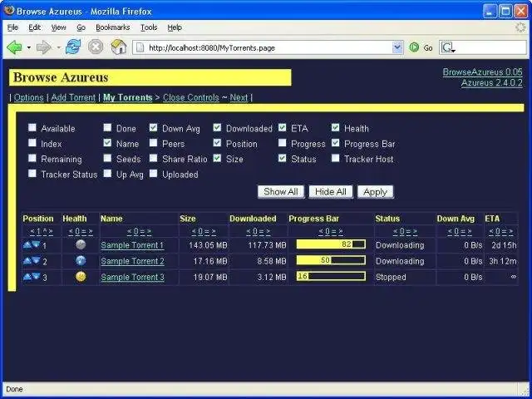Open the address bar history dropdown
Image resolution: width=532 pixels, height=399 pixels.
397,47
